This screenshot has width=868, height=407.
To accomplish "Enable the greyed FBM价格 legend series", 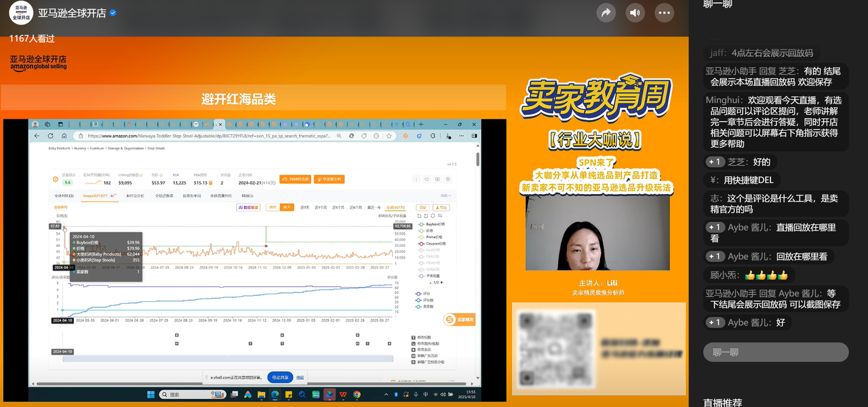I will [429, 262].
